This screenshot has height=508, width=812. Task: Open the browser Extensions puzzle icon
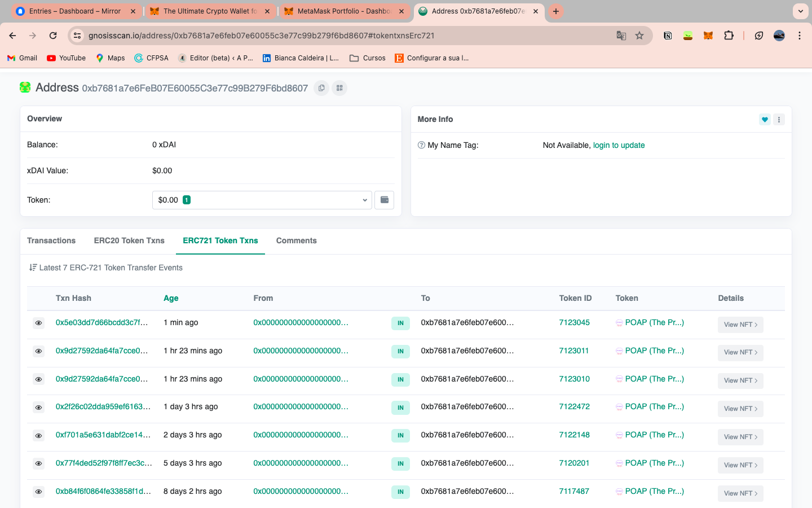click(x=729, y=36)
